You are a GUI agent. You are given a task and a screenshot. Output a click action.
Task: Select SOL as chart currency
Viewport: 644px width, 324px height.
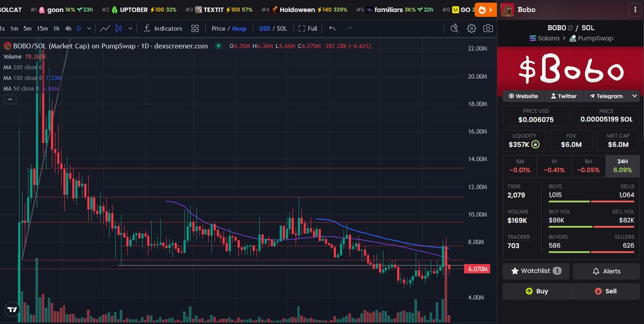[282, 28]
